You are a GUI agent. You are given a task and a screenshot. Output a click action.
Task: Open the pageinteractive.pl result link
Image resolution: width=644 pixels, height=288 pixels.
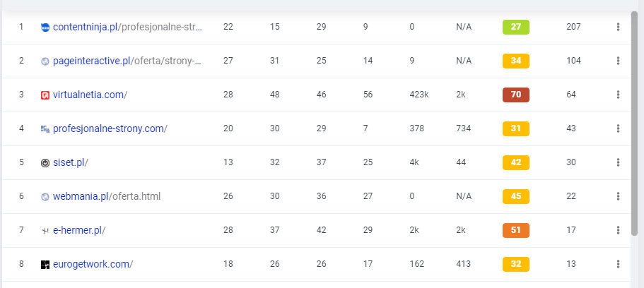pos(127,61)
